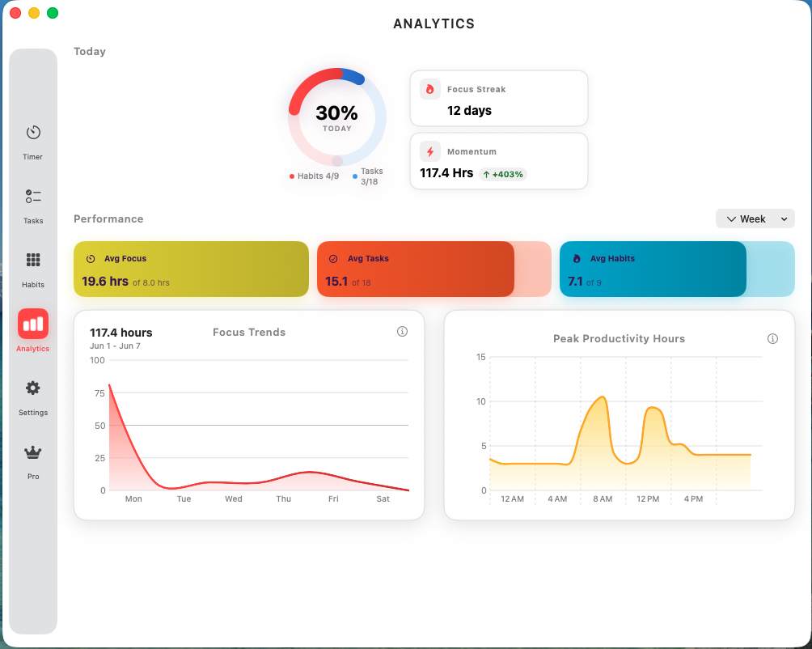Viewport: 812px width, 649px height.
Task: Click the Avg Habits flame icon
Action: tap(577, 258)
